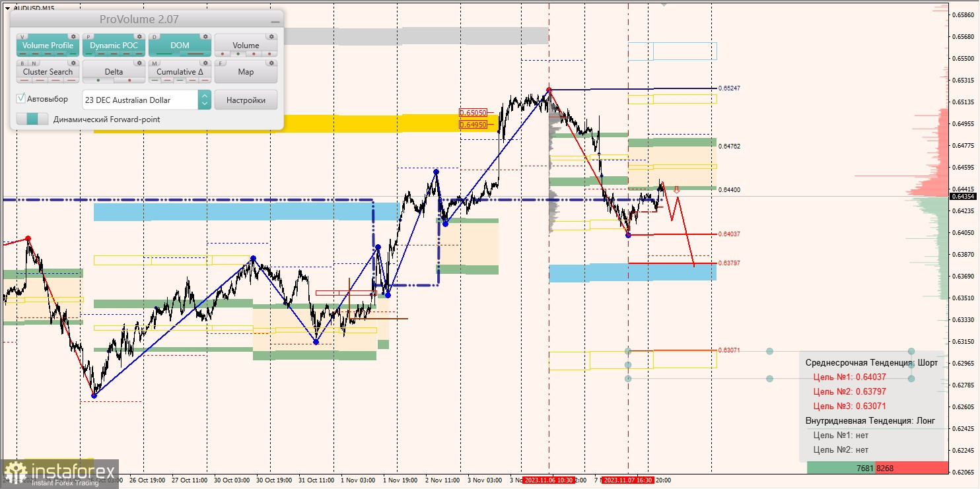This screenshot has height=489, width=980.
Task: Open Cumulative Δ gear settings
Action: [205, 63]
